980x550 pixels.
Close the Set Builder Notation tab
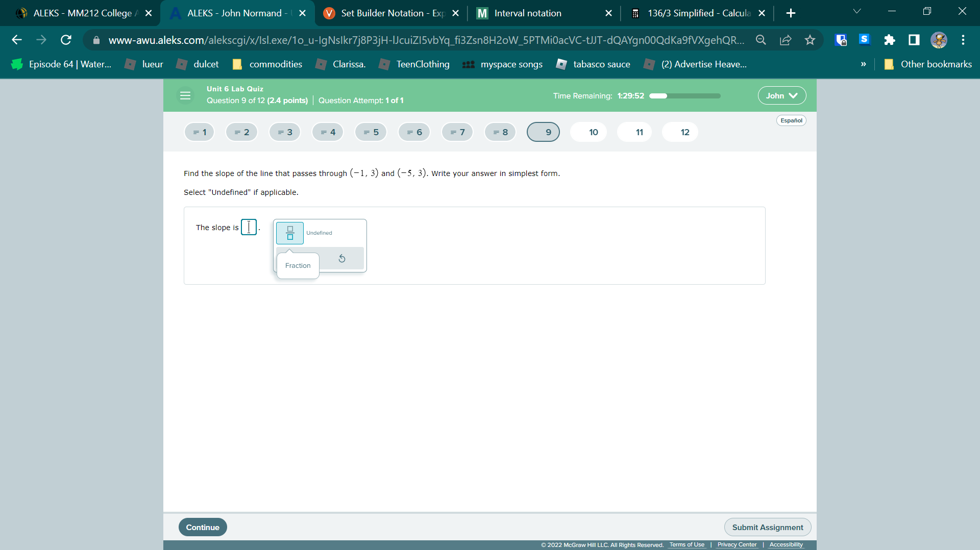[x=456, y=13]
